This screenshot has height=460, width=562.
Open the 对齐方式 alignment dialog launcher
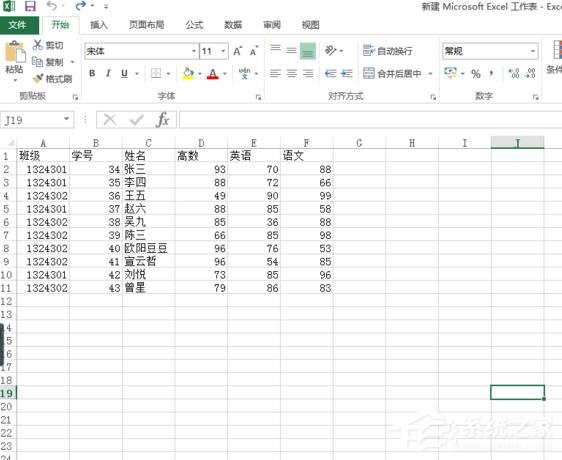tap(433, 97)
